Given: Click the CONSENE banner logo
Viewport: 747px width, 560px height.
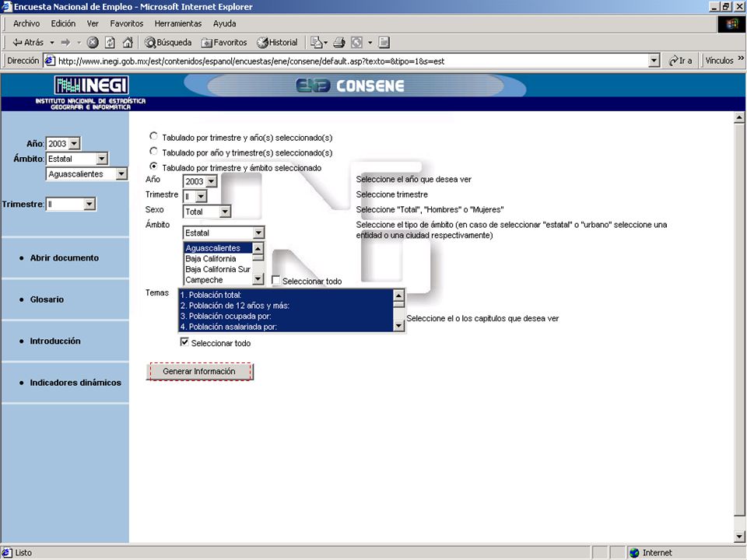Looking at the screenshot, I should (350, 86).
